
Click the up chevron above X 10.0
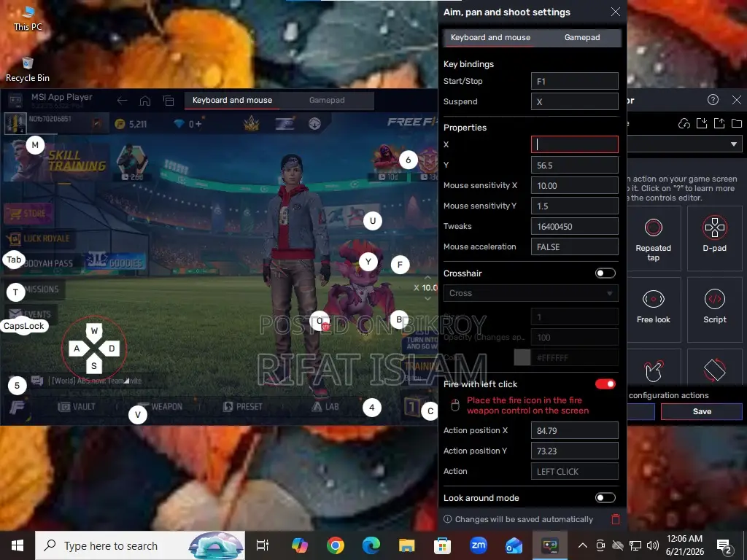[x=427, y=277]
